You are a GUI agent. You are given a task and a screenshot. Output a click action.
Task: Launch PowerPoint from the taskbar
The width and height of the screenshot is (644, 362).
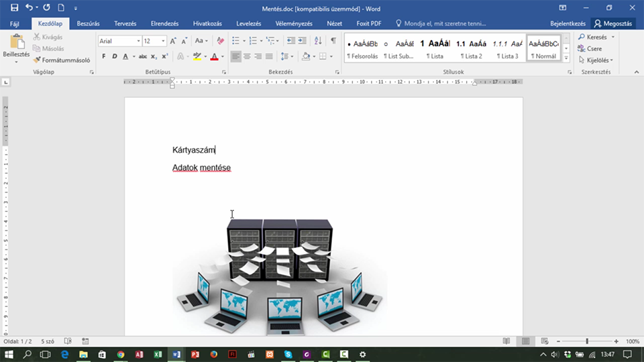tap(195, 354)
